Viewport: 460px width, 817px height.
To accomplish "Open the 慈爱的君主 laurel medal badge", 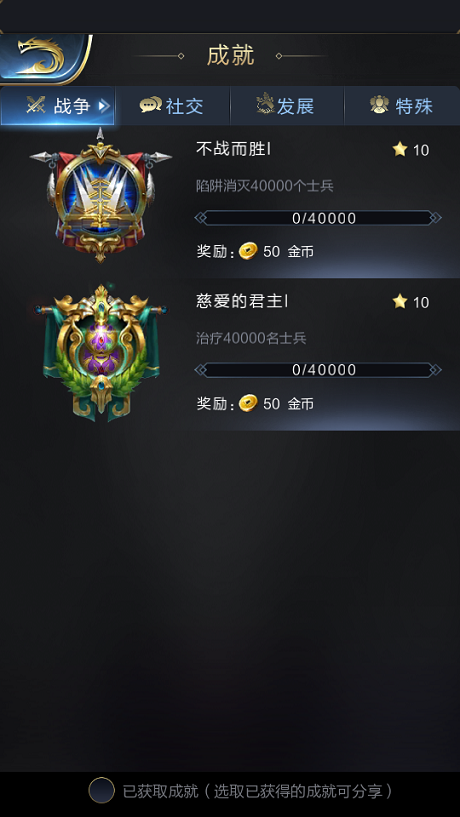I will pos(101,353).
